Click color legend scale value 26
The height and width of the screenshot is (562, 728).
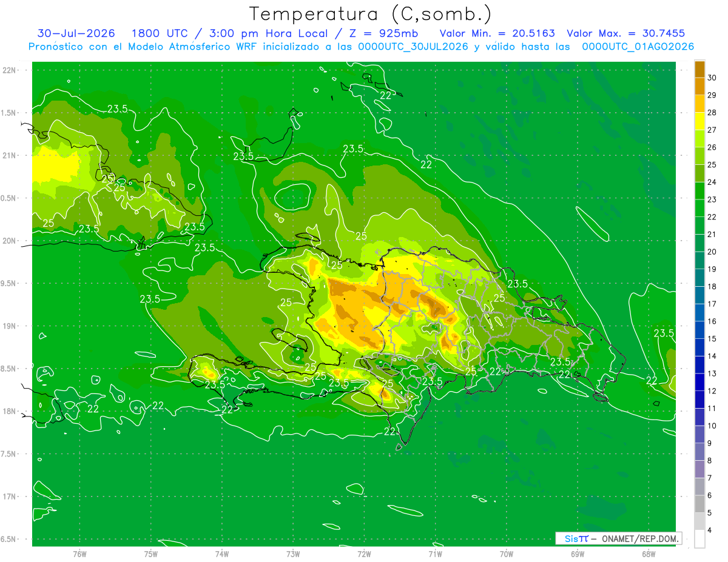pos(712,147)
